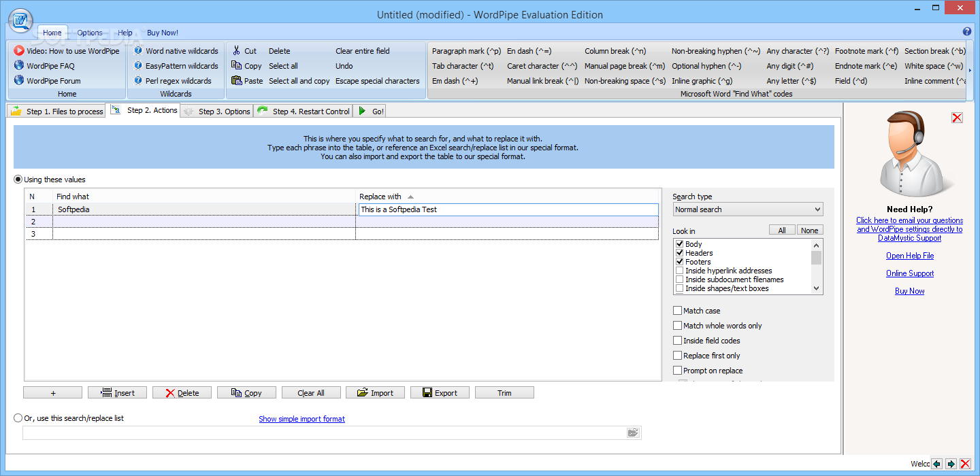Open the Options ribbon tab

pos(90,33)
